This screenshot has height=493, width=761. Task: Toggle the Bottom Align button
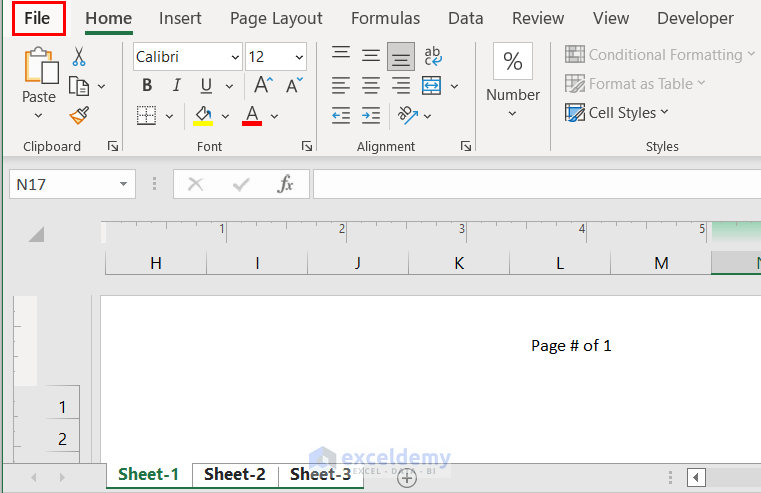(x=401, y=56)
